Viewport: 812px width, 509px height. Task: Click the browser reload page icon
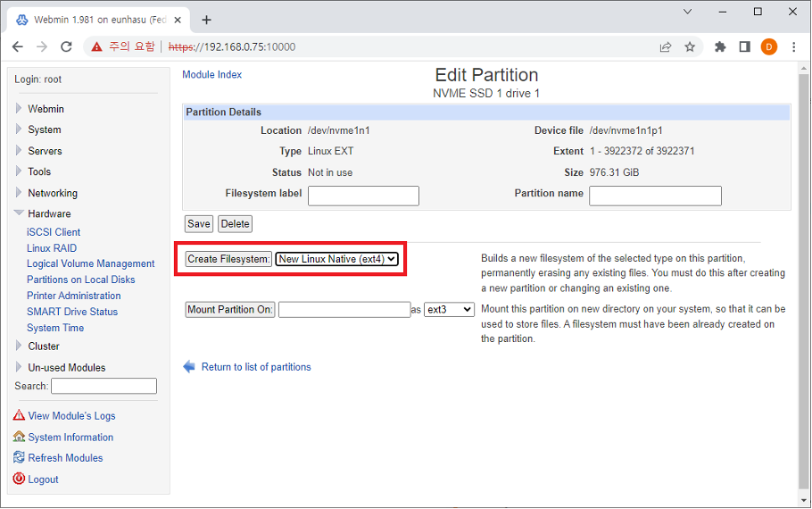point(66,46)
